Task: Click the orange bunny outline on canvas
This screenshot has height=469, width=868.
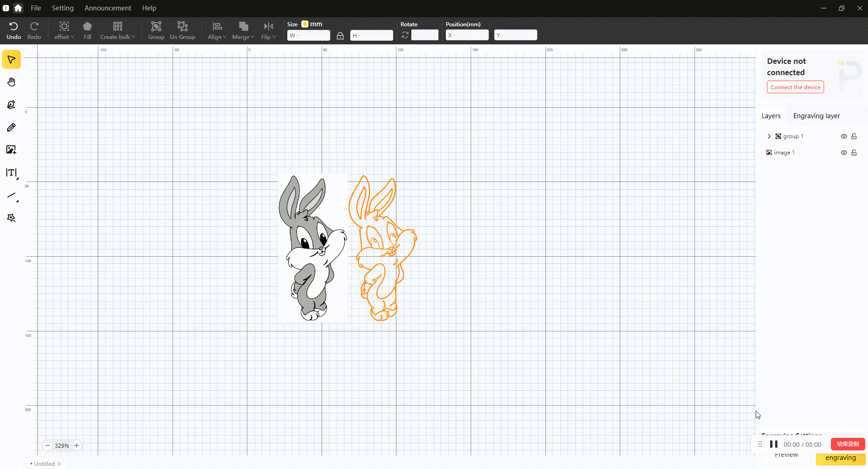Action: tap(383, 248)
